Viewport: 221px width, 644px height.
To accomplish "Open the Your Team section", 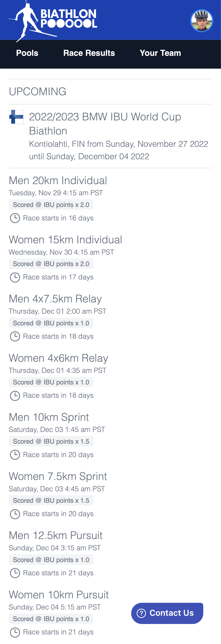I will tap(160, 53).
